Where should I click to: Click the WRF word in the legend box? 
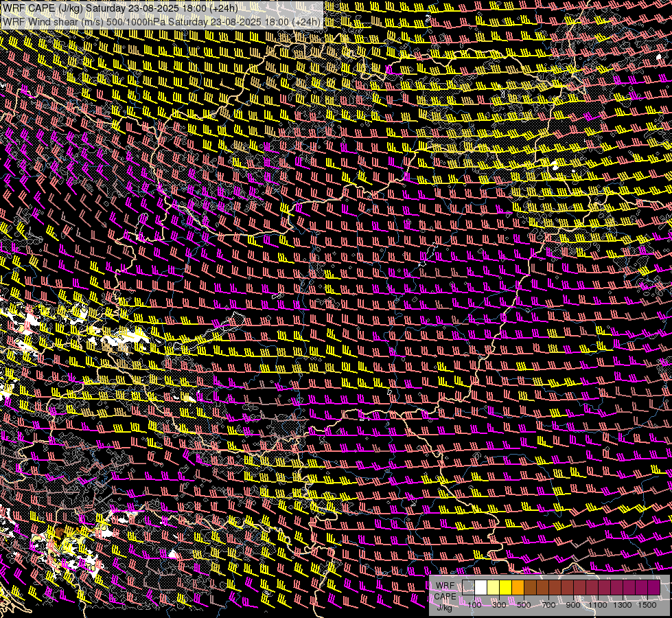(x=445, y=586)
